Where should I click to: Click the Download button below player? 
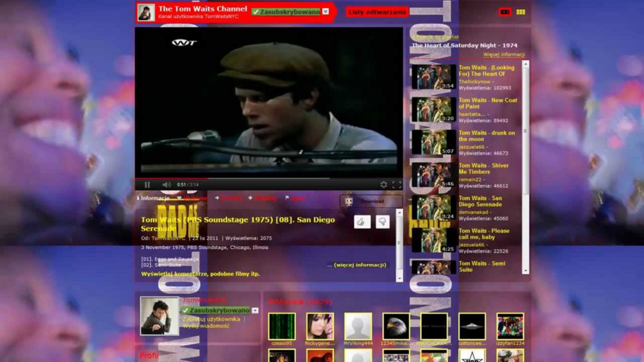[371, 201]
